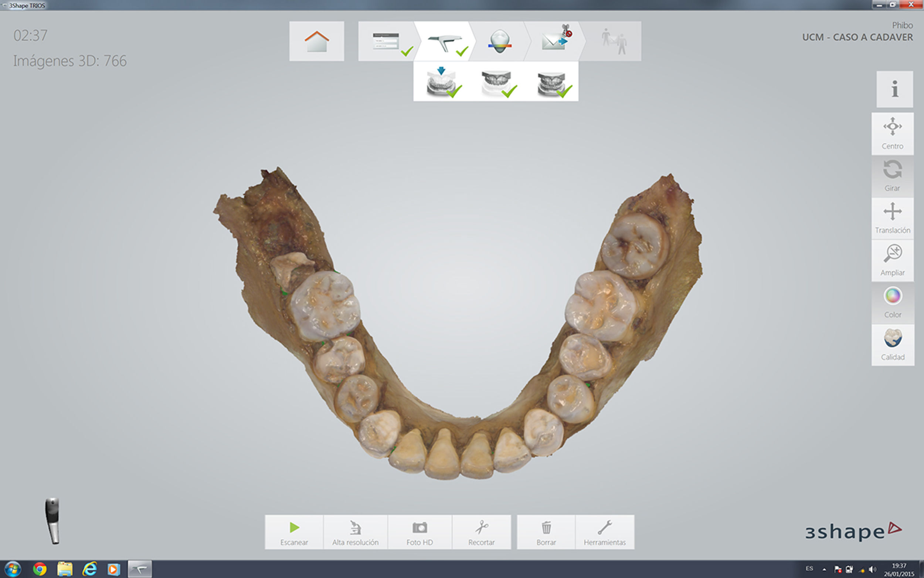Go to the tooth analysis step

pyautogui.click(x=499, y=41)
